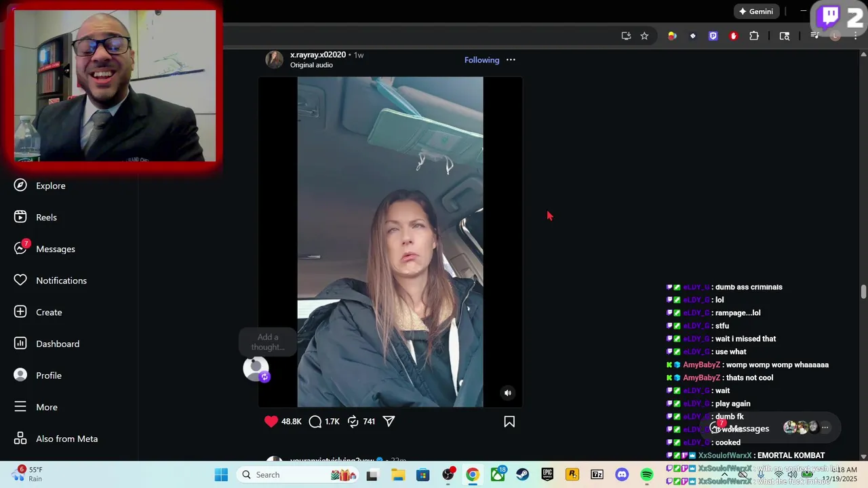Screen dimensions: 868x488
Task: Click the Chrome taskbar icon
Action: pyautogui.click(x=473, y=475)
